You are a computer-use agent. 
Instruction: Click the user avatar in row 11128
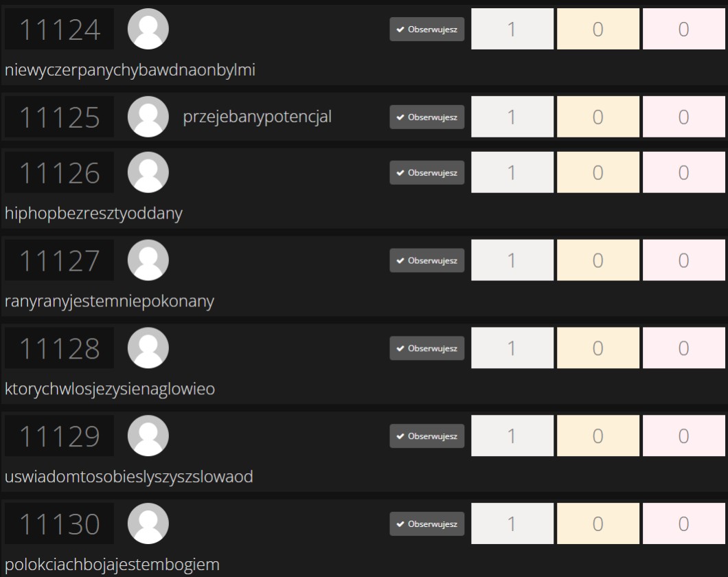click(x=148, y=348)
